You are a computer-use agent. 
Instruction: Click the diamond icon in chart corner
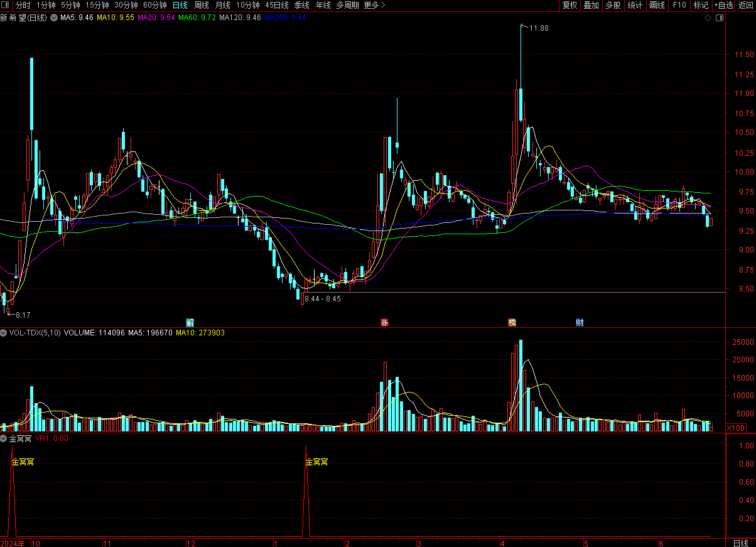click(708, 18)
